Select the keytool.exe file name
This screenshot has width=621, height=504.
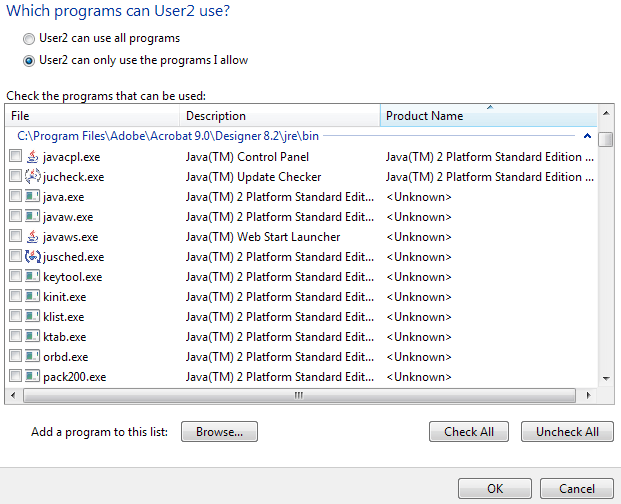pyautogui.click(x=72, y=277)
